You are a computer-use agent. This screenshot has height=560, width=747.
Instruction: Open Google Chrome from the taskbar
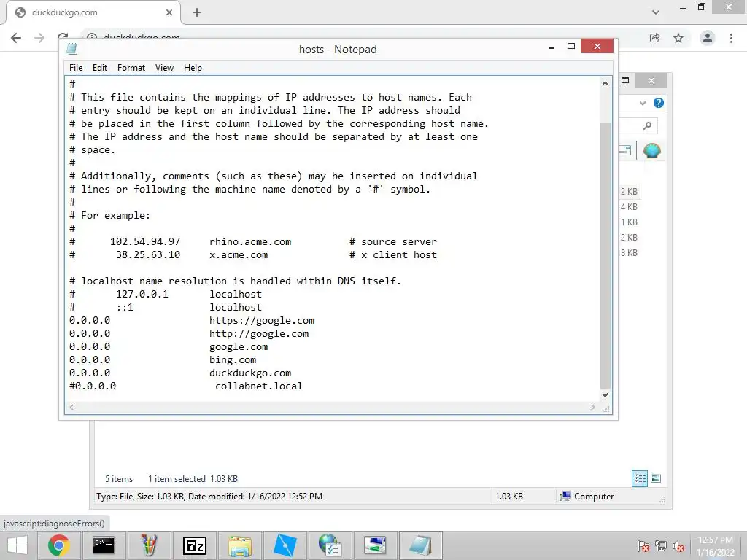coord(59,545)
